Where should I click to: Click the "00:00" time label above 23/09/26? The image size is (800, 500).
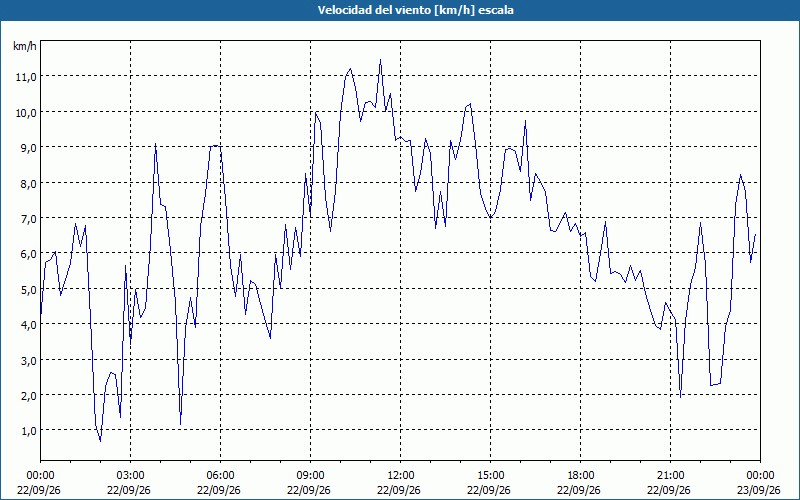point(760,476)
